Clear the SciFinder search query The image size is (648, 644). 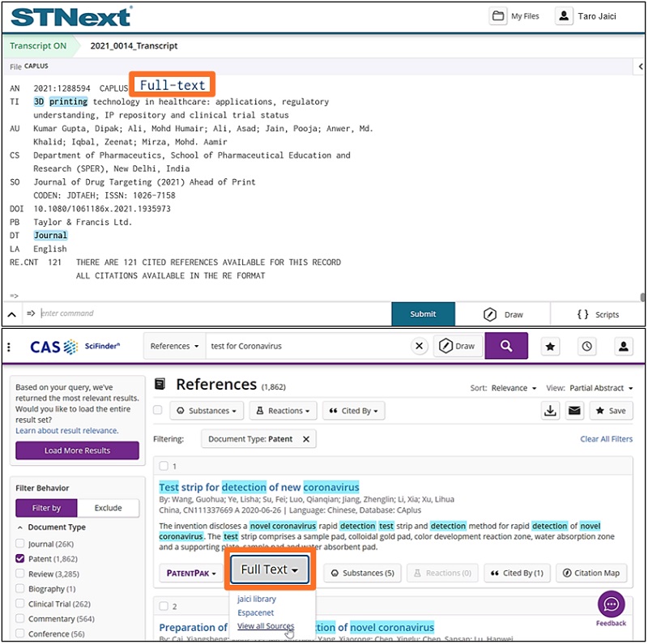pos(419,346)
